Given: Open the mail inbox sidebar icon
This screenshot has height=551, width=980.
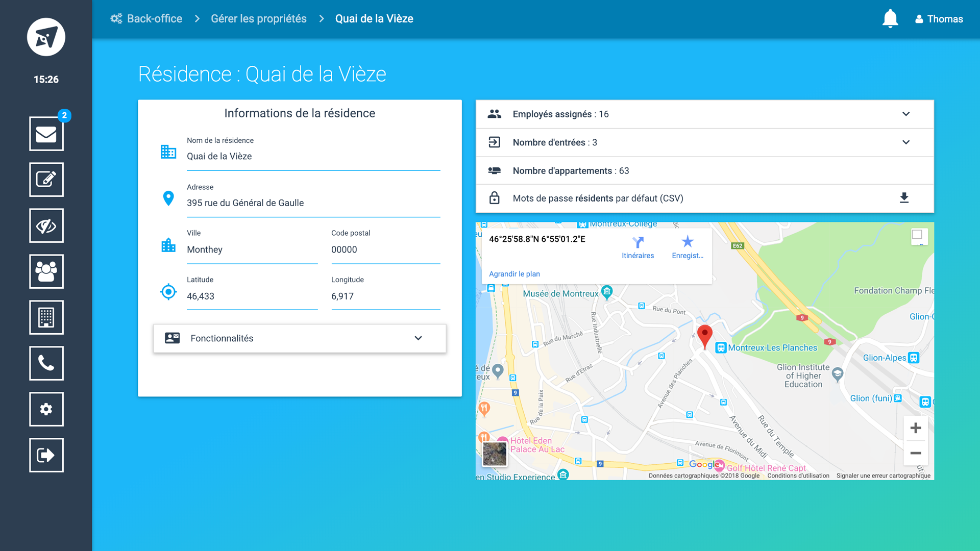Looking at the screenshot, I should click(46, 134).
